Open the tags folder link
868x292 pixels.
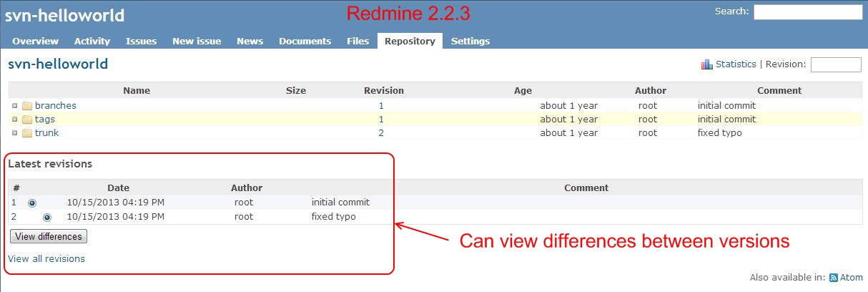coord(45,120)
